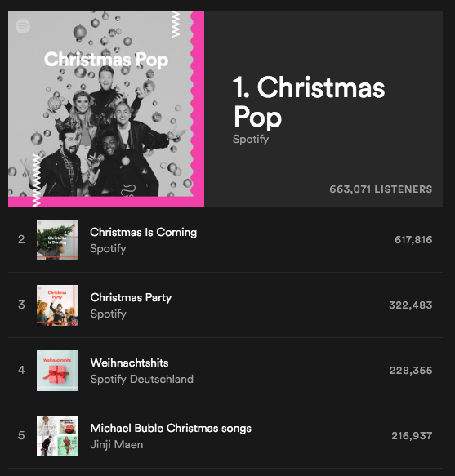Image resolution: width=455 pixels, height=476 pixels.
Task: Select the Christmas Is Coming playlist title
Action: (144, 232)
